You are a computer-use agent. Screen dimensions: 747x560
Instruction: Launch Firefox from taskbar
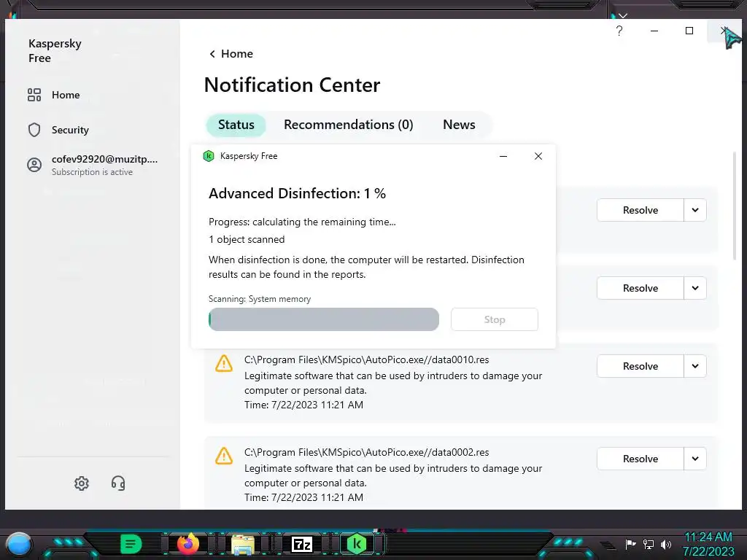tap(188, 543)
